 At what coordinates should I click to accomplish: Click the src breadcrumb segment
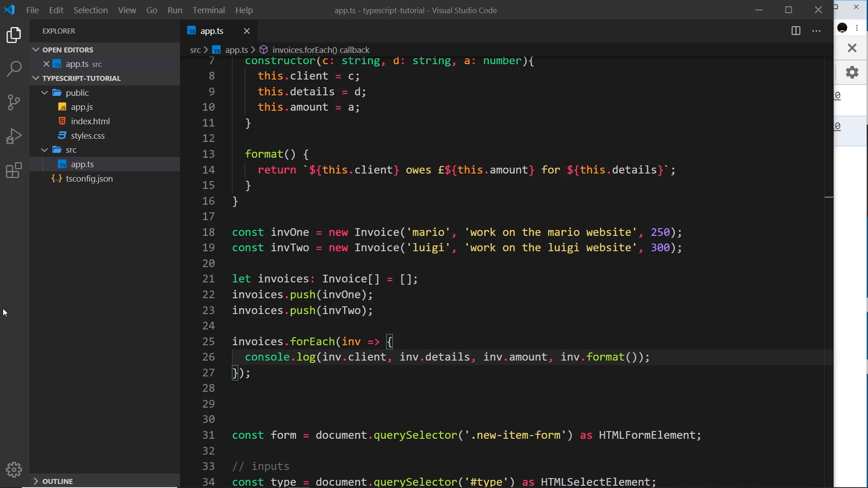click(195, 50)
